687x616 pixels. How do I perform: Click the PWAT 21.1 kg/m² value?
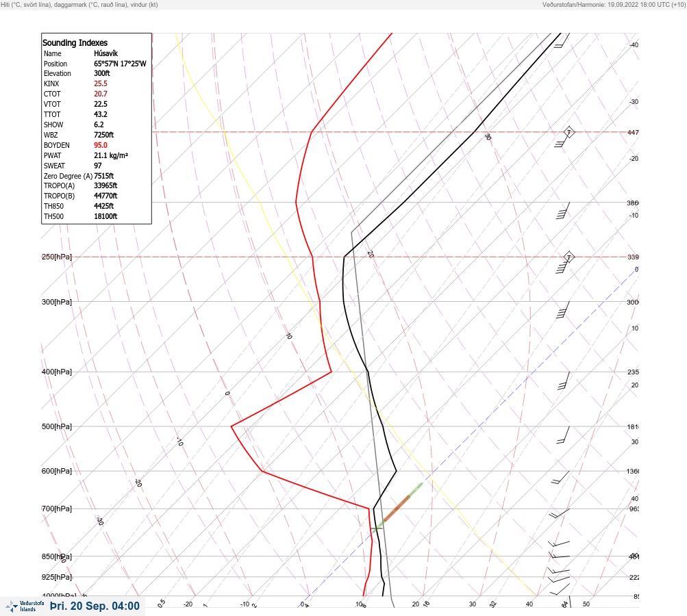(111, 155)
